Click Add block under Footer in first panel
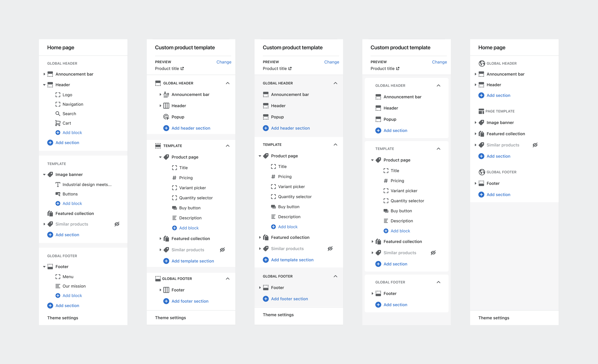This screenshot has height=364, width=598. pyautogui.click(x=69, y=295)
